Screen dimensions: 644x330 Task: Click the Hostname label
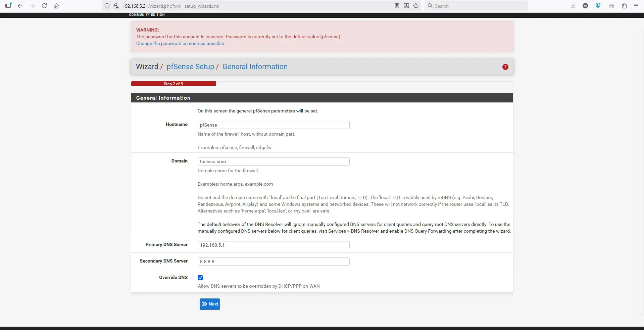[x=177, y=124]
